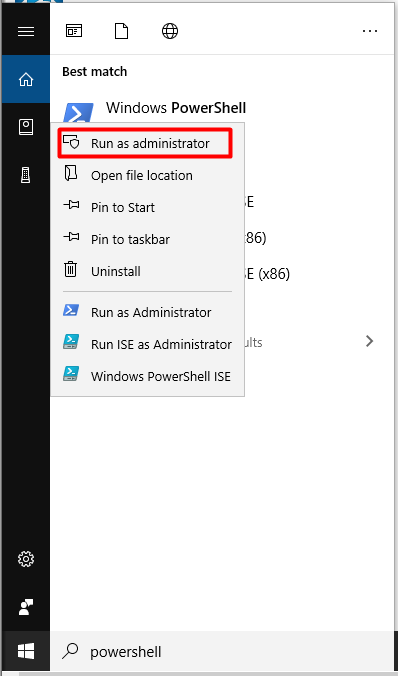Filter results by Web globe icon
Image resolution: width=398 pixels, height=676 pixels.
pos(170,31)
